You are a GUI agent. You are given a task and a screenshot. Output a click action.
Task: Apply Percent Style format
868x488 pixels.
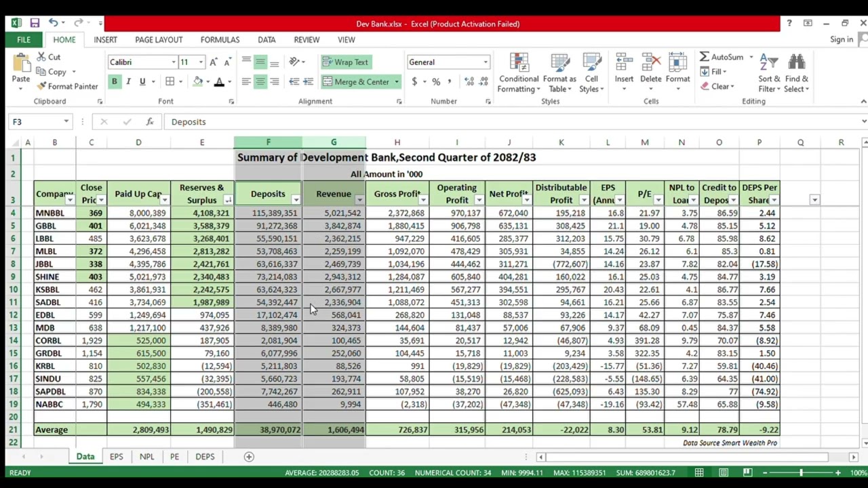(436, 82)
